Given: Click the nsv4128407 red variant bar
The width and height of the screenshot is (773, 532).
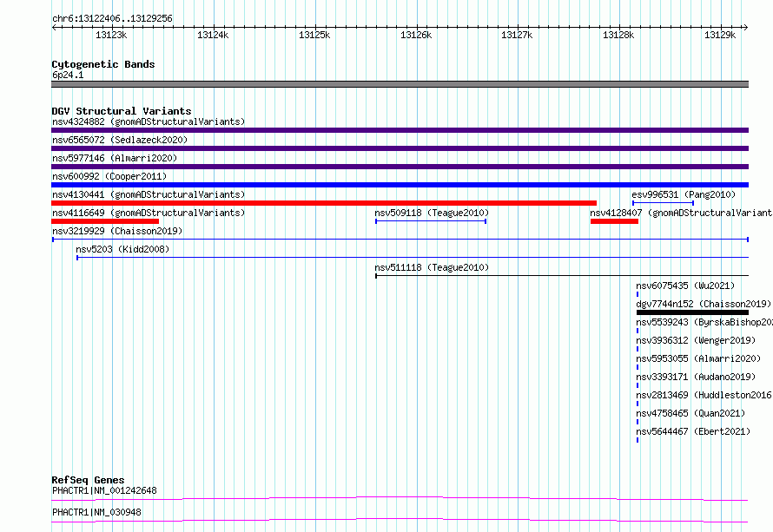Looking at the screenshot, I should (x=614, y=221).
